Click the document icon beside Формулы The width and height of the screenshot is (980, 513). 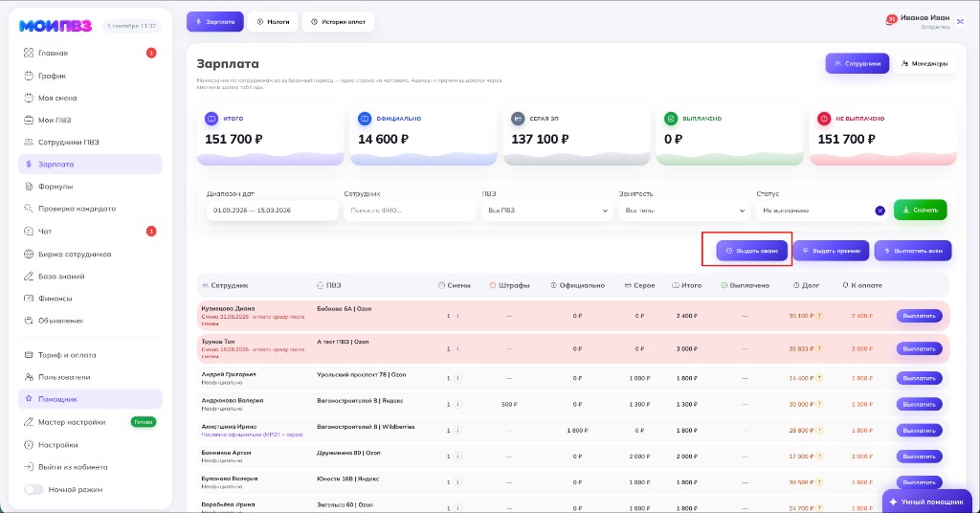point(28,187)
